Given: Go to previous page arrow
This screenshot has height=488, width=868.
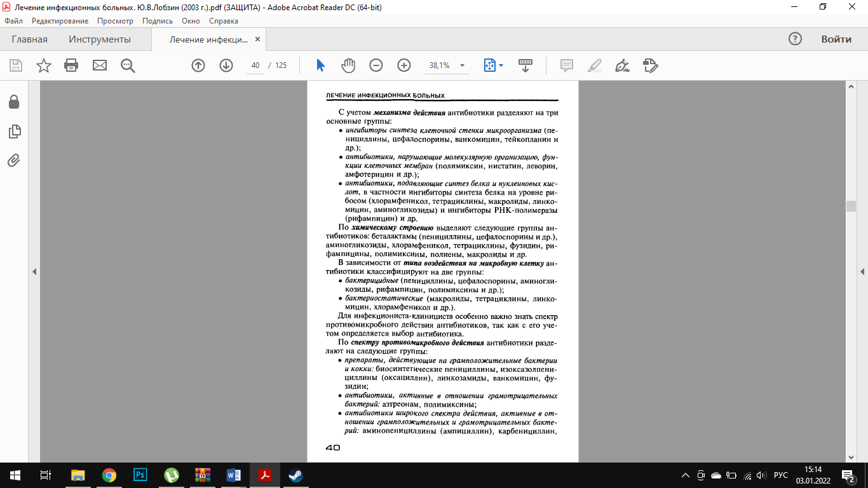Looking at the screenshot, I should [198, 65].
